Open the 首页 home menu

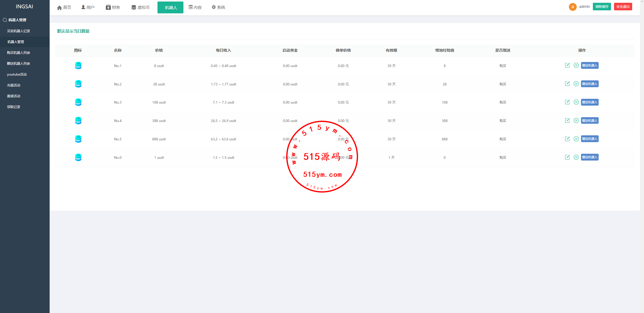click(x=64, y=8)
